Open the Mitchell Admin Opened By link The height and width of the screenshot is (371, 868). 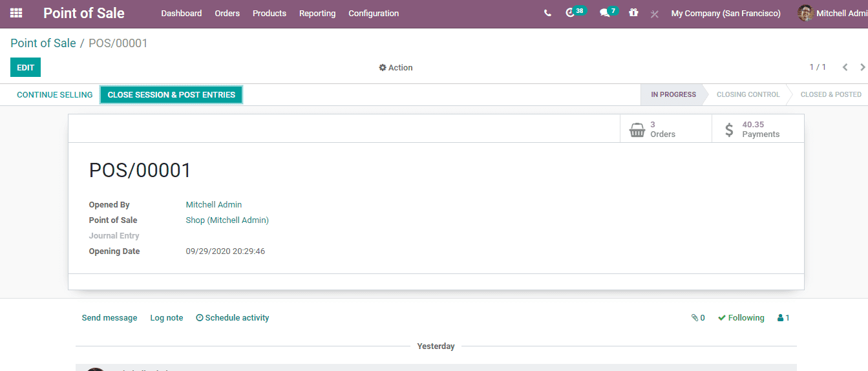(214, 205)
